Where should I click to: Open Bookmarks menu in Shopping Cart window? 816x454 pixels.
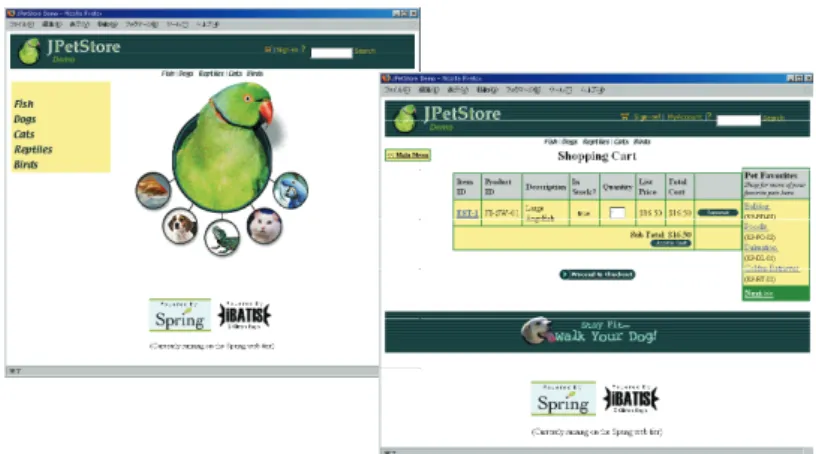point(523,90)
